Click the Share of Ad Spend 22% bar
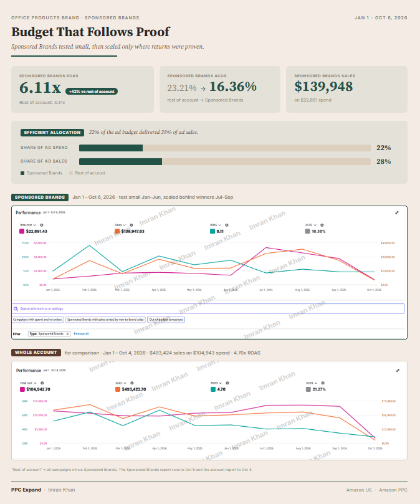The width and height of the screenshot is (420, 504). click(x=225, y=148)
